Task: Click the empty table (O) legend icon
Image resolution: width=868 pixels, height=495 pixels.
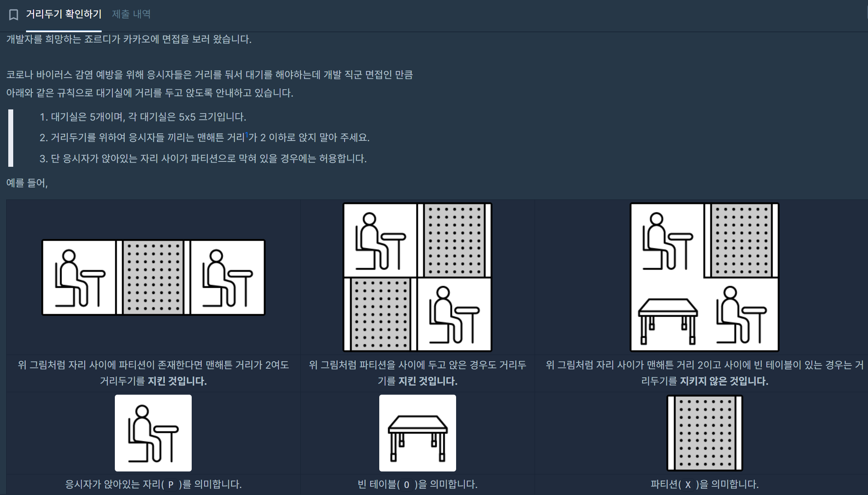Action: click(417, 433)
